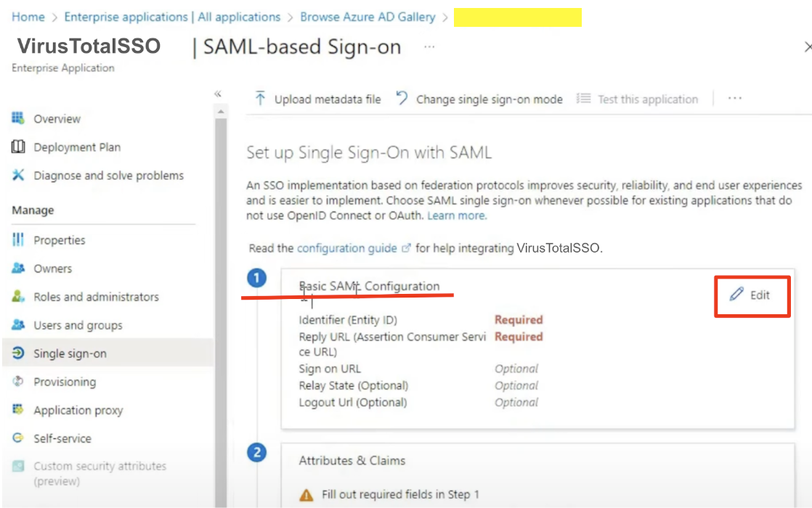Click the Roles and administrators icon
Screen dimensions: 812x508
click(18, 296)
